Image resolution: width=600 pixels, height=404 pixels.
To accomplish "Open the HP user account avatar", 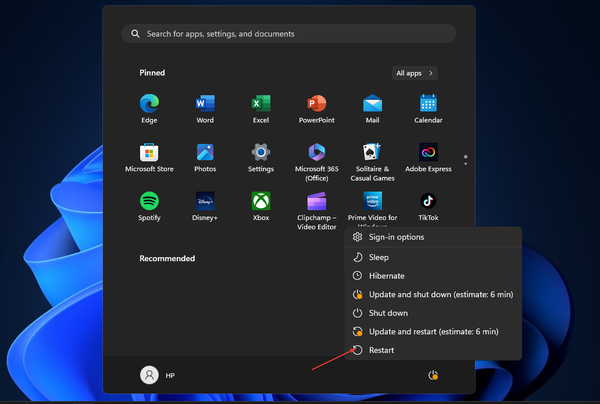I will point(149,375).
